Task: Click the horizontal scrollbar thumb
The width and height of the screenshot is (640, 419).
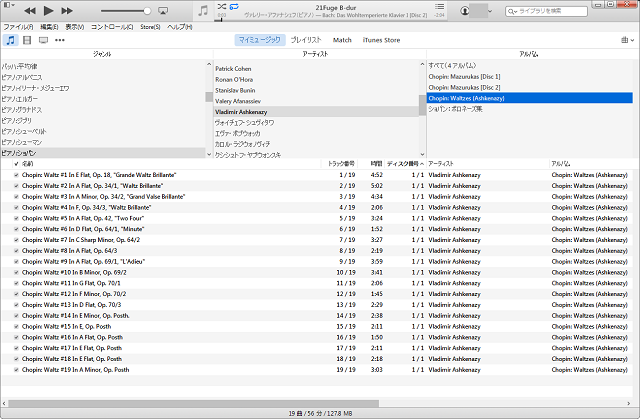Action: click(x=193, y=403)
